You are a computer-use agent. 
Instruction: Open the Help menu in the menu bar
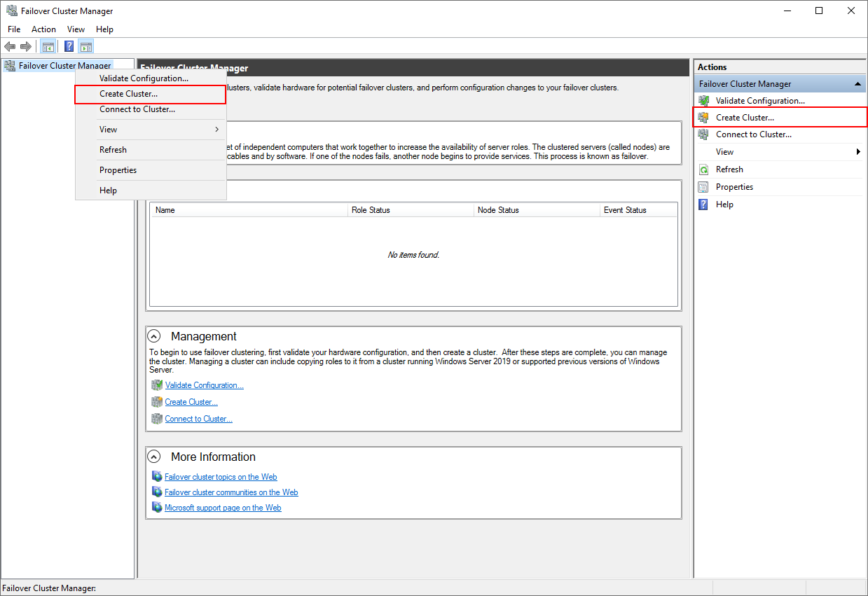104,29
